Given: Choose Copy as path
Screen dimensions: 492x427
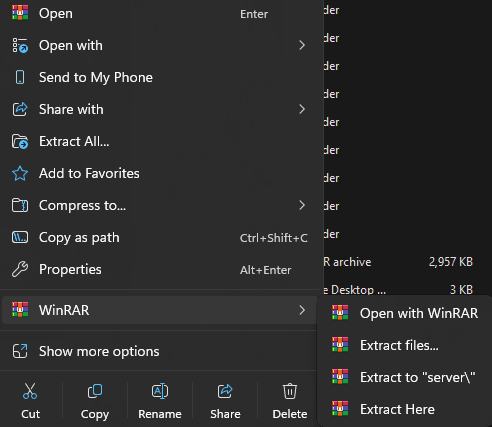Looking at the screenshot, I should coord(159,237).
